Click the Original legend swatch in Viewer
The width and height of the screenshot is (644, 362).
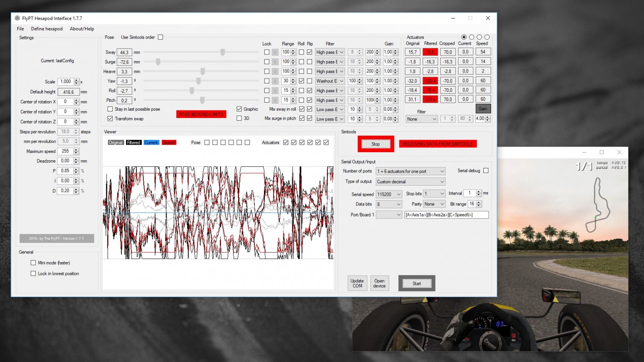tap(116, 143)
